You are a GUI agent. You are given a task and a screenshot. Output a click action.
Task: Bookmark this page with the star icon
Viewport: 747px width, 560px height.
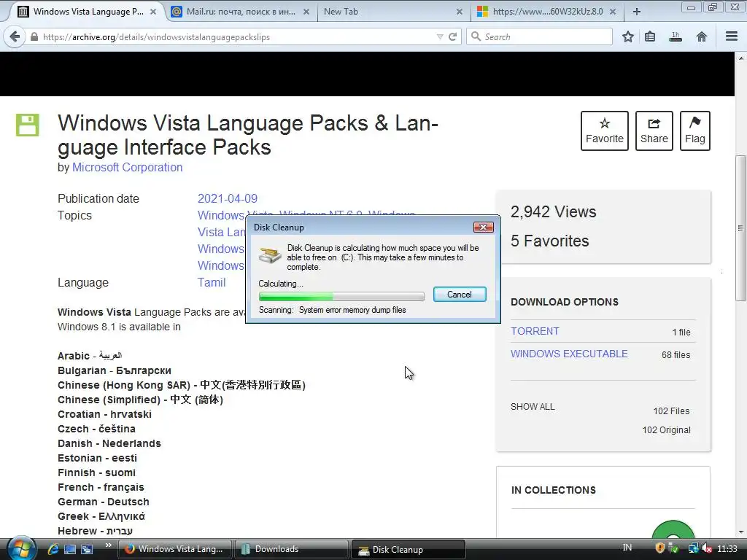[x=628, y=36]
